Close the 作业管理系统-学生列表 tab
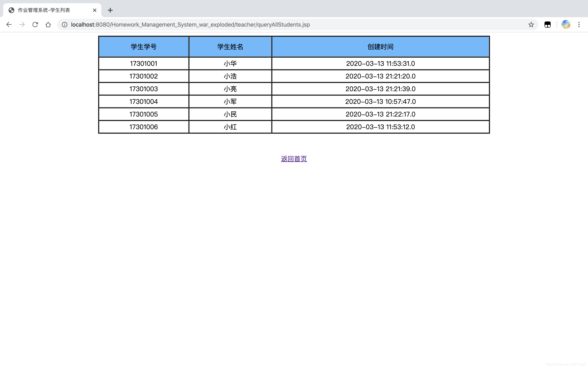 95,10
